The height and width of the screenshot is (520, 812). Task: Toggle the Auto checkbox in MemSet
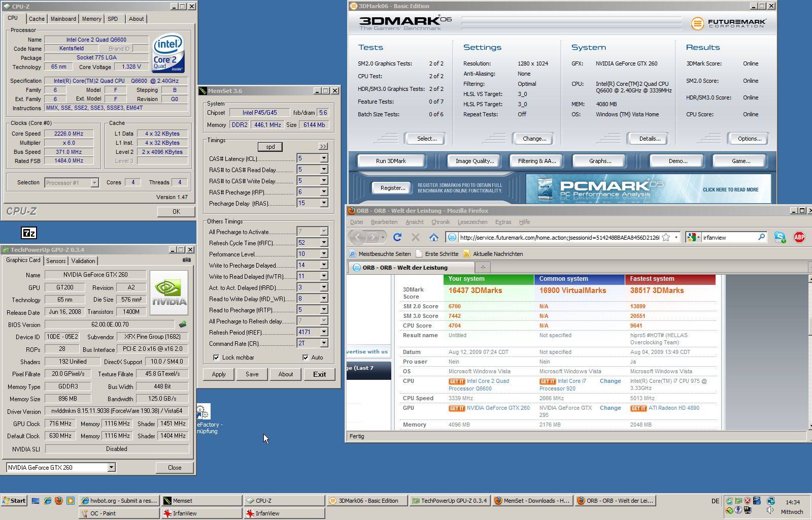[305, 357]
